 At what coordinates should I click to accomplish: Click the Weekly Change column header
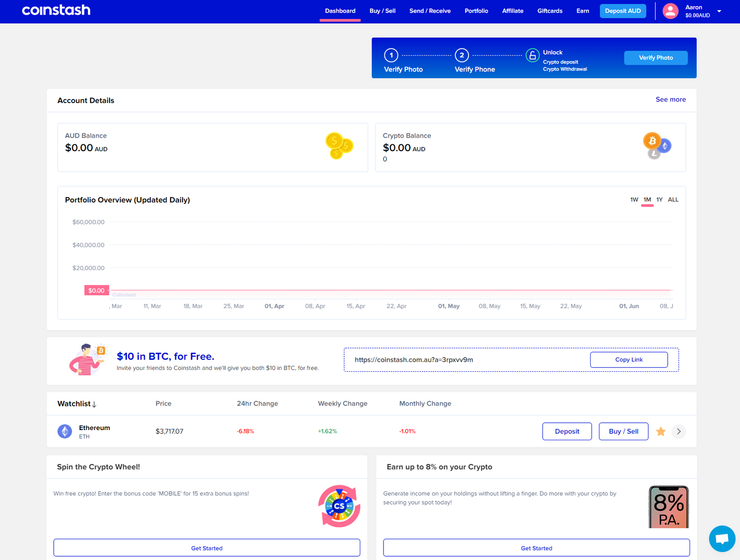343,404
